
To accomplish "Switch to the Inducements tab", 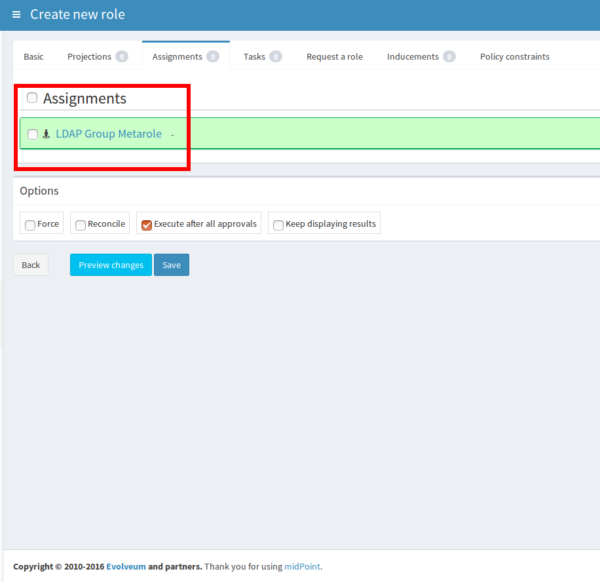I will click(421, 57).
